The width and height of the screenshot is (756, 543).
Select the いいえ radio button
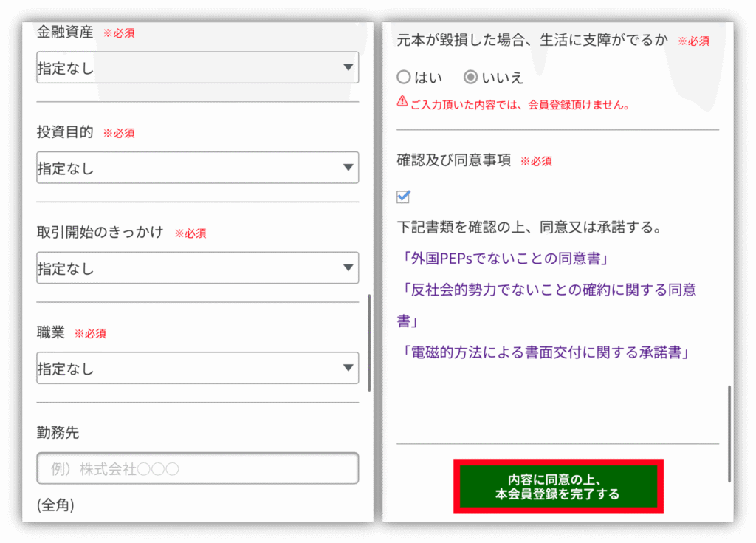[x=470, y=77]
